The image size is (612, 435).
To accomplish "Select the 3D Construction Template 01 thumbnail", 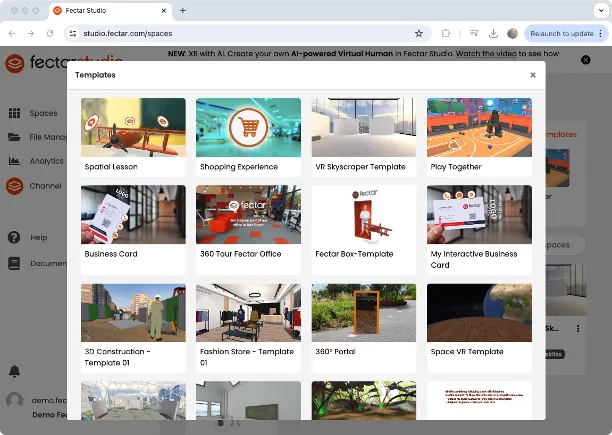I will coord(133,313).
